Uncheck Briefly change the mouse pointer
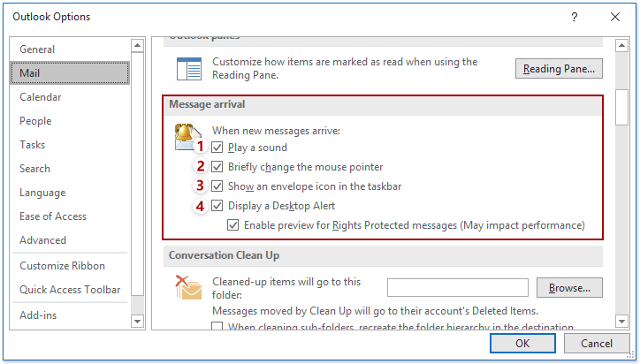Viewport: 640px width, 364px height. 217,167
